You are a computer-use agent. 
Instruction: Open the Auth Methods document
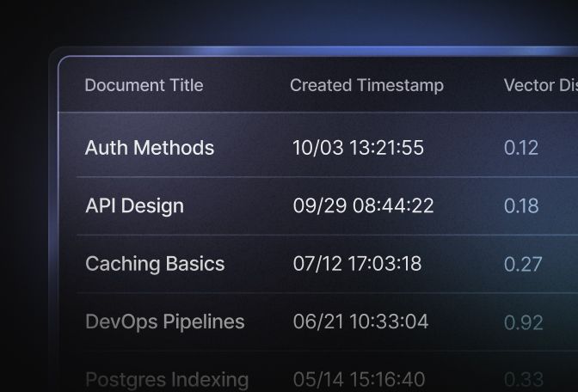point(150,148)
